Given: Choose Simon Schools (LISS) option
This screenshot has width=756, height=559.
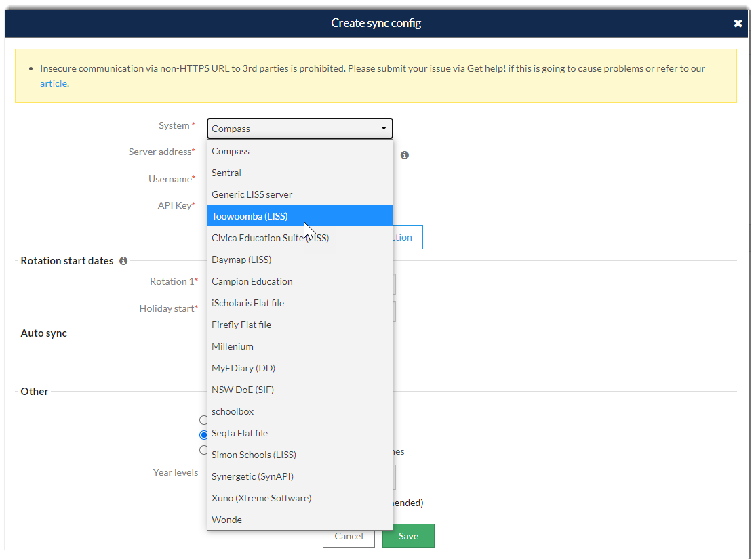Looking at the screenshot, I should [300, 455].
